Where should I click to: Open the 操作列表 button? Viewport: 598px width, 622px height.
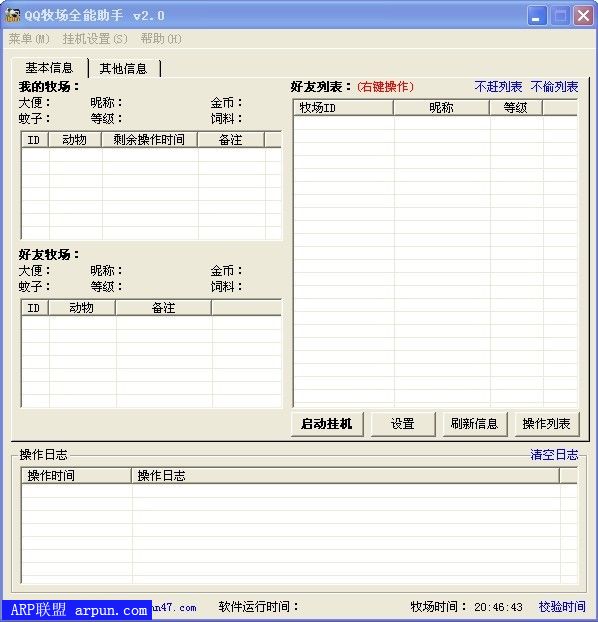[546, 424]
